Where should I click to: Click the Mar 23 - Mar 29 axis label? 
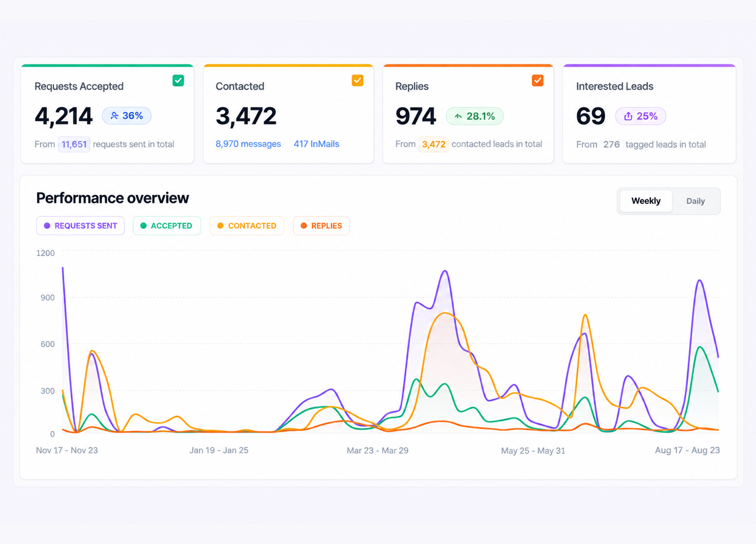[x=378, y=450]
